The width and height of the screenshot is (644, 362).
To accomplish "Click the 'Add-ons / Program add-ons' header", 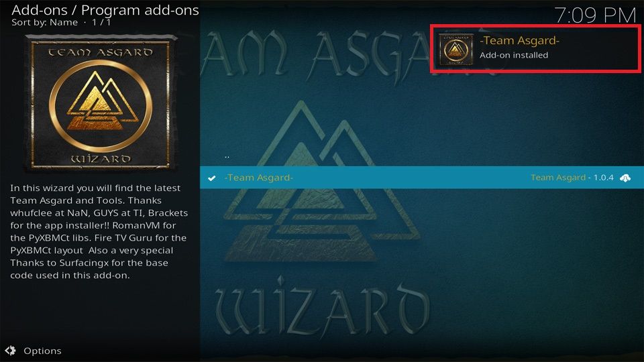I will [105, 10].
